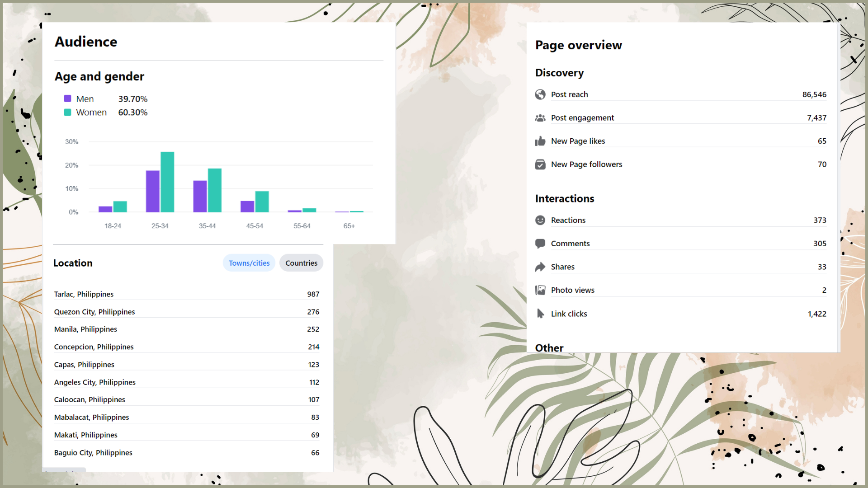
Task: Select the Quezon City, Philippines row
Action: click(x=186, y=312)
